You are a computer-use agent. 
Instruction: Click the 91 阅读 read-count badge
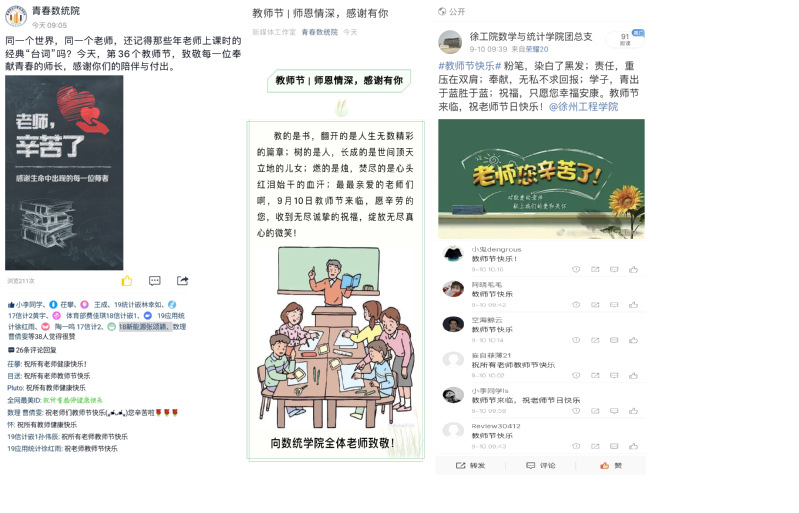pyautogui.click(x=625, y=39)
